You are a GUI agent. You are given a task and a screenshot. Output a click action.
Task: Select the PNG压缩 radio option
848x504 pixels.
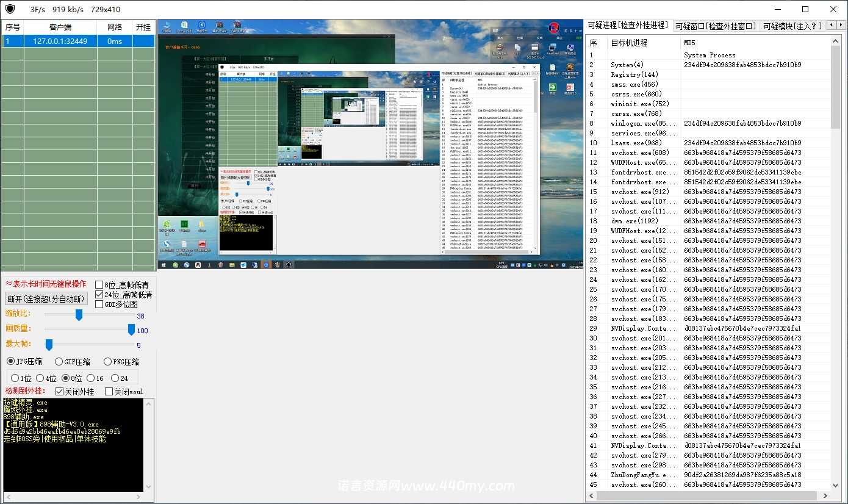coord(107,362)
